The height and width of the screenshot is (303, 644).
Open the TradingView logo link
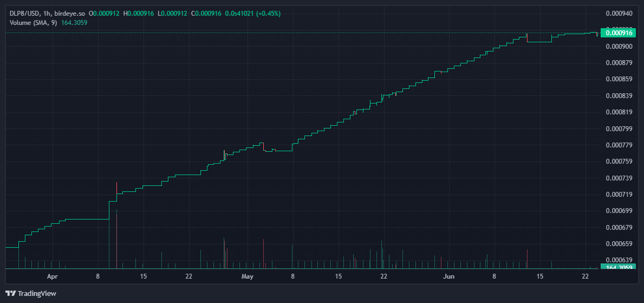[31, 294]
